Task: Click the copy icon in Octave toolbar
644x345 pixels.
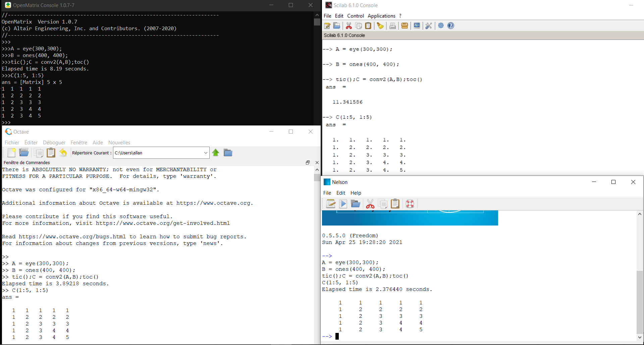Action: (39, 153)
